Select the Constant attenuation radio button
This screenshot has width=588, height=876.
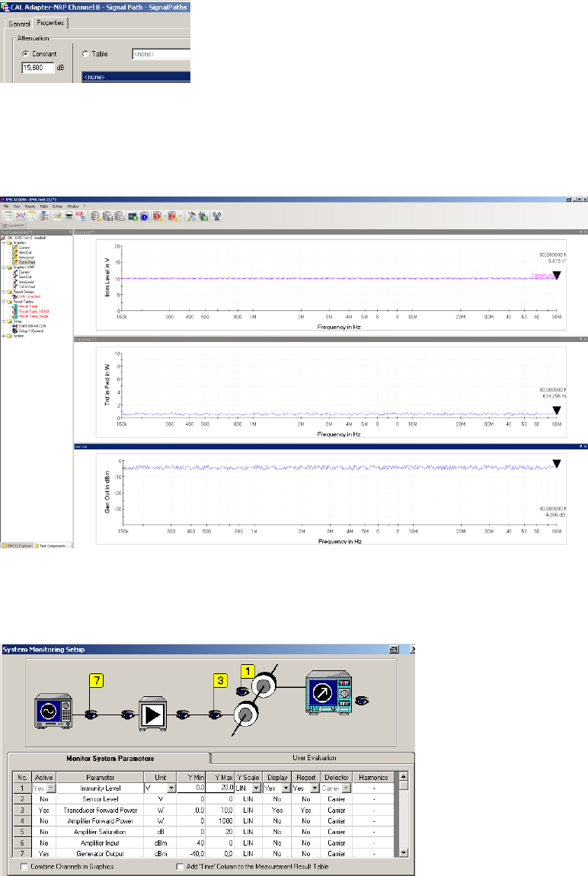(x=25, y=53)
